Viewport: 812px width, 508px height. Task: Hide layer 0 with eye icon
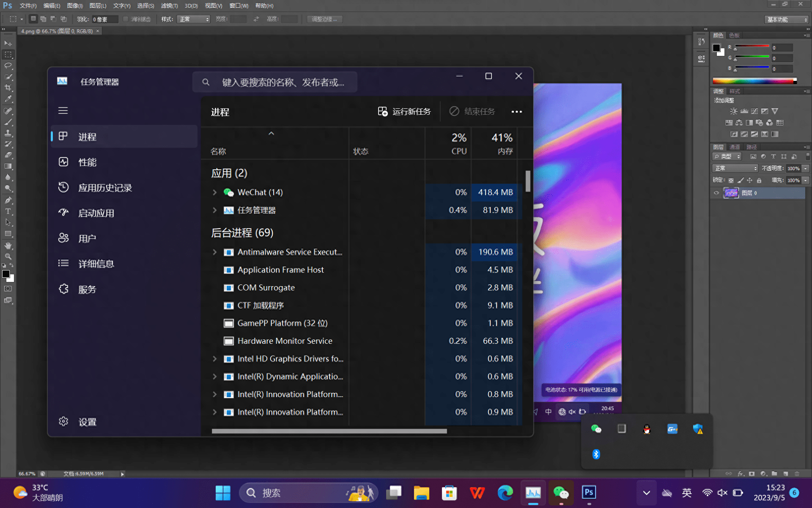(x=716, y=193)
